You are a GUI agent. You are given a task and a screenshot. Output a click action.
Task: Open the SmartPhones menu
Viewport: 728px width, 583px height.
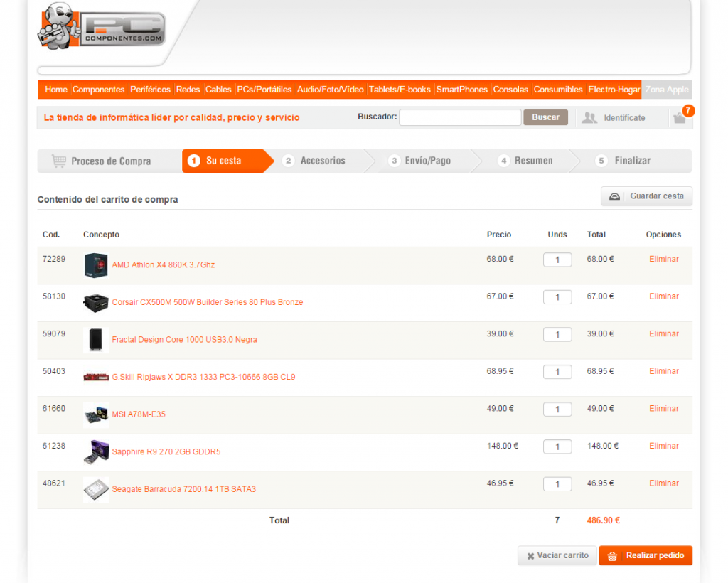coord(462,90)
